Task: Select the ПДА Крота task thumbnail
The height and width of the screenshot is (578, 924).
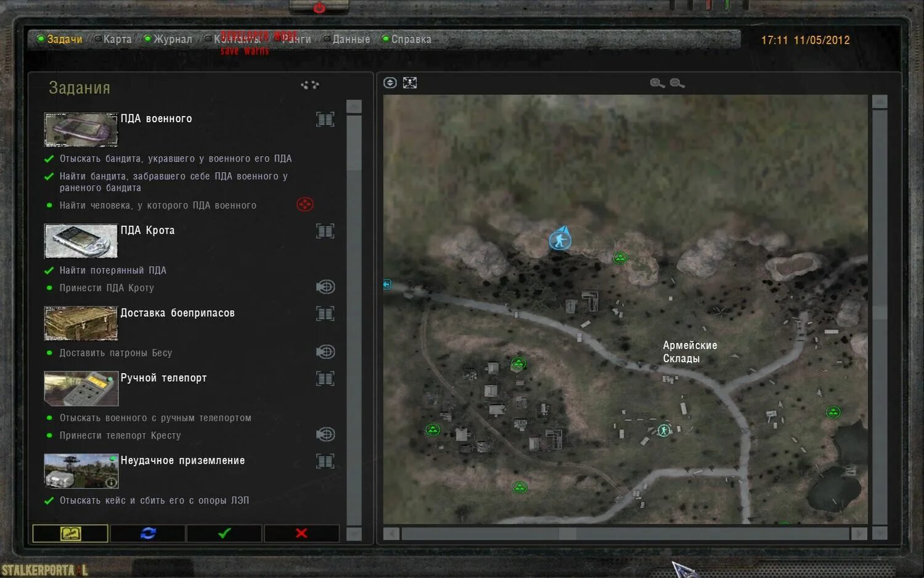Action: (81, 241)
